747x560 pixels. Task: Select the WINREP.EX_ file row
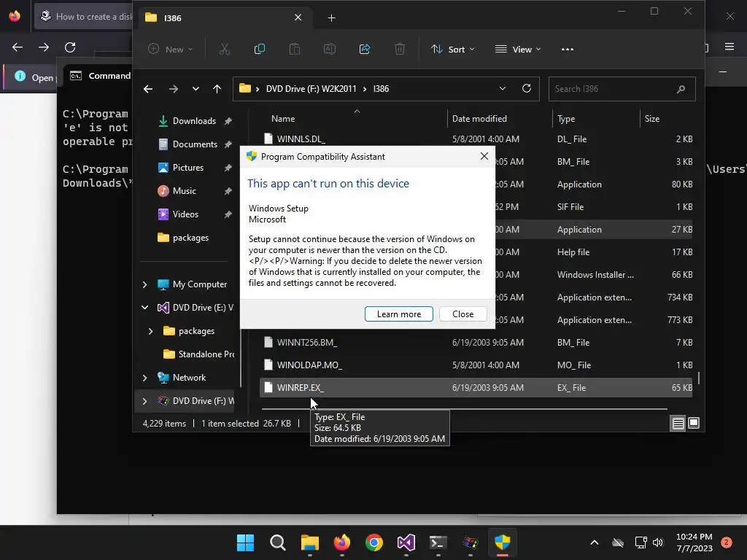[476, 388]
